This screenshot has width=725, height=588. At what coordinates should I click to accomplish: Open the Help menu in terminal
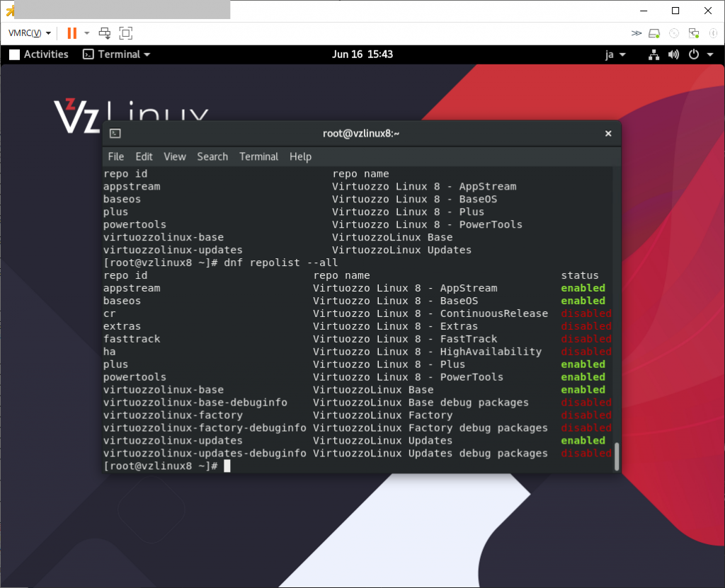[x=300, y=156]
